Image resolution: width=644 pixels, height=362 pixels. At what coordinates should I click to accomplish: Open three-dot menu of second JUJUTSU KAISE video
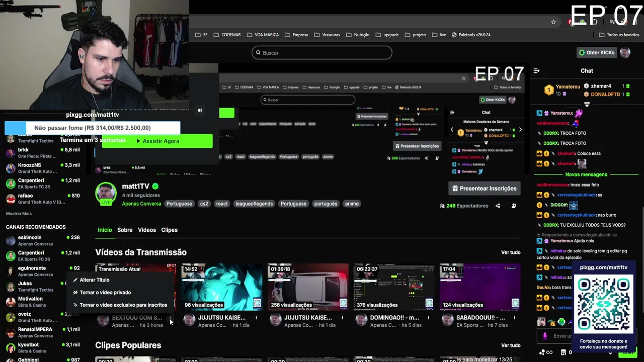(x=342, y=318)
